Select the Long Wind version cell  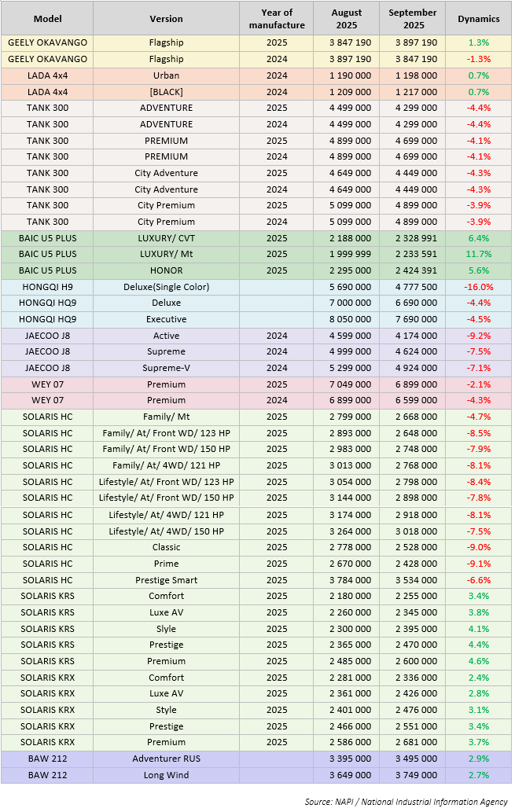pos(166,775)
